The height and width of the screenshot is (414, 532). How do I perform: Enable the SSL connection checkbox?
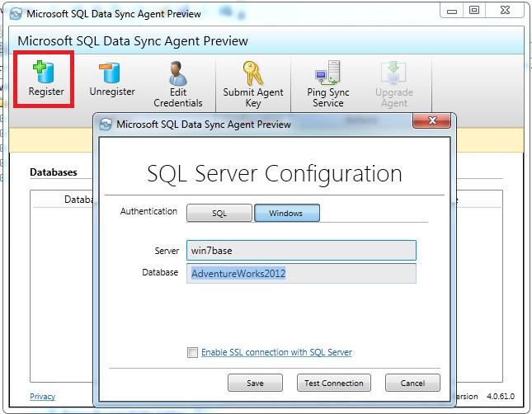pyautogui.click(x=192, y=353)
